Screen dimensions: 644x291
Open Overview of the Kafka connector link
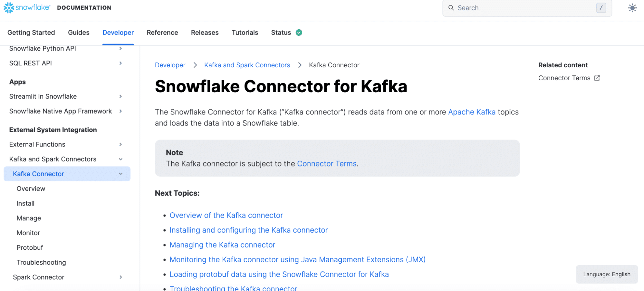pos(226,215)
